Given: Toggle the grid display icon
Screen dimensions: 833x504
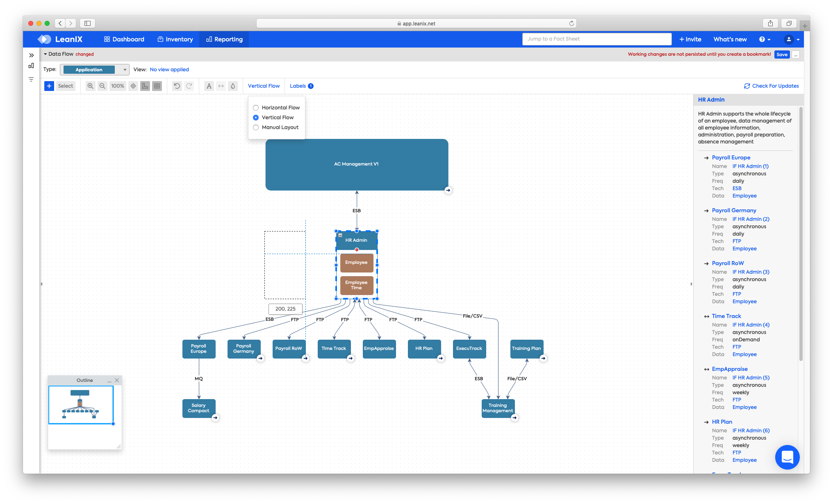Looking at the screenshot, I should (x=157, y=86).
